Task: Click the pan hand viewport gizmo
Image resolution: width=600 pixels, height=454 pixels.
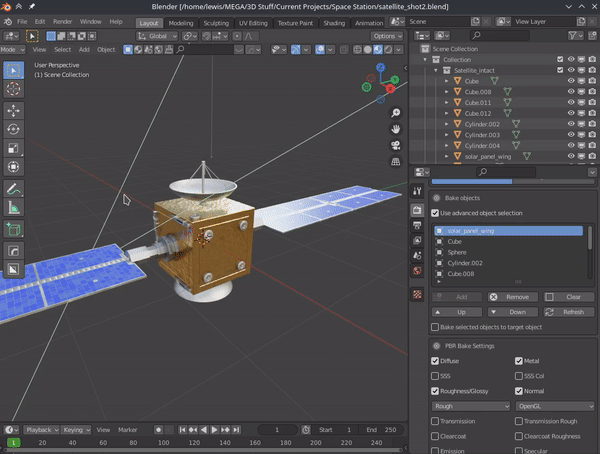Action: (x=396, y=128)
